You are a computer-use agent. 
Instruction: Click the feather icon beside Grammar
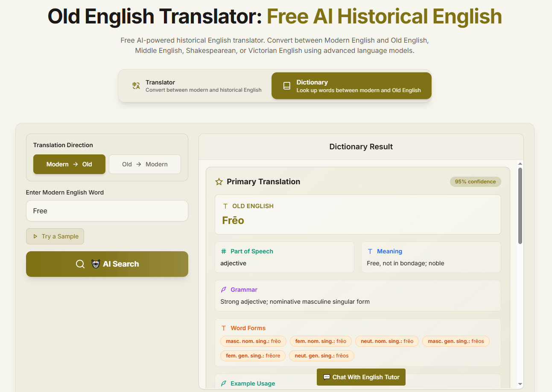point(224,290)
